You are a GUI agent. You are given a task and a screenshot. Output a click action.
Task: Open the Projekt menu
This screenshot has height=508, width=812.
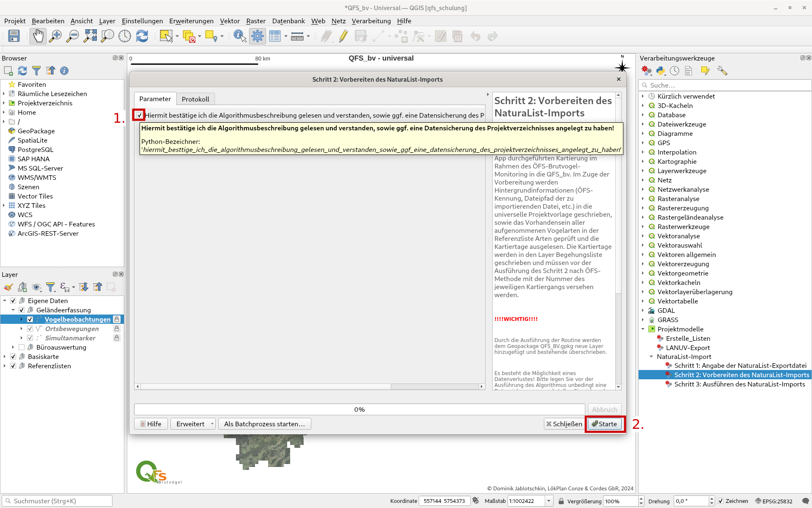(15, 21)
